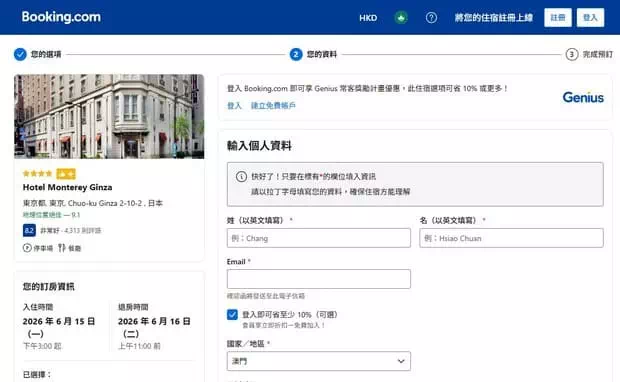620x382 pixels.
Task: Click the info icon in notice box
Action: [x=241, y=177]
